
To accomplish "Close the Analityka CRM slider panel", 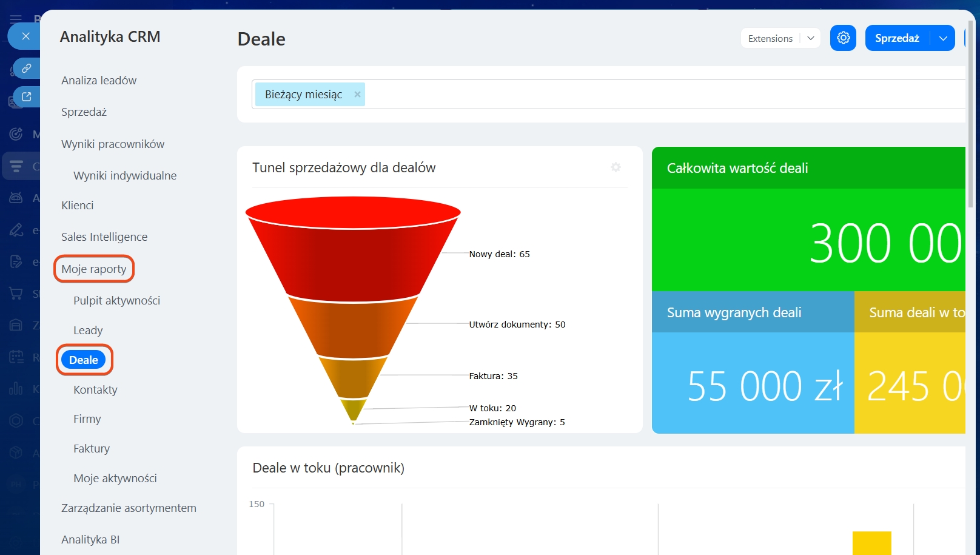I will coord(25,36).
